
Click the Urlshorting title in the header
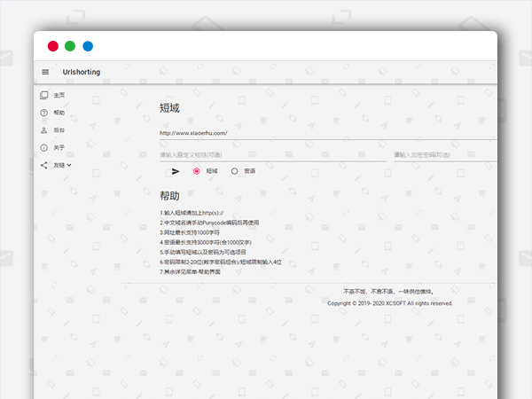coord(82,72)
